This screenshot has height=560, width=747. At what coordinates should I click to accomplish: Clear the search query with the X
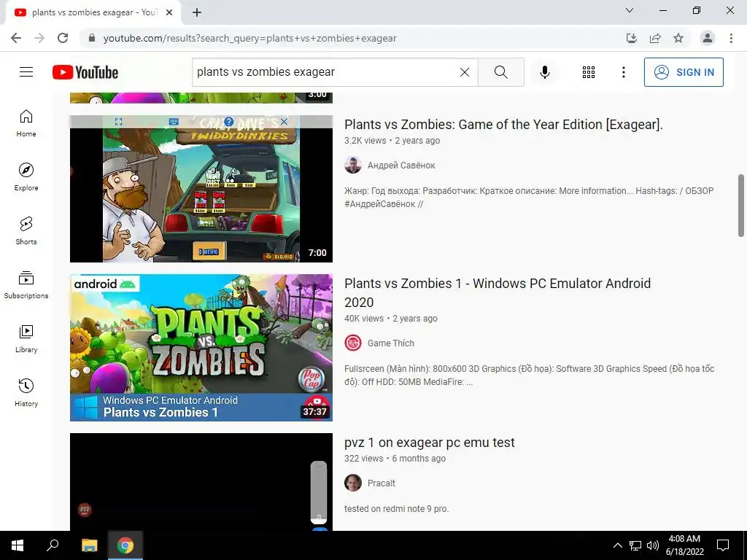[465, 72]
